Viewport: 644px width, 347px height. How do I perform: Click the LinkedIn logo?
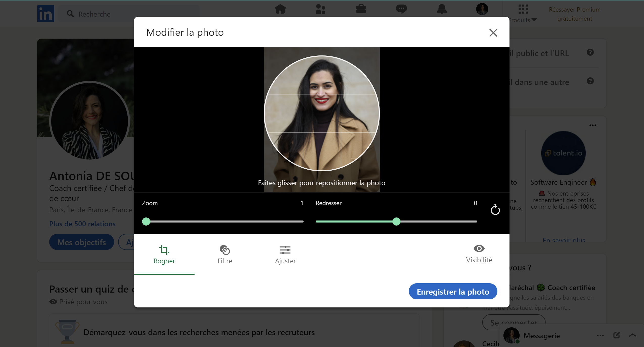tap(46, 14)
